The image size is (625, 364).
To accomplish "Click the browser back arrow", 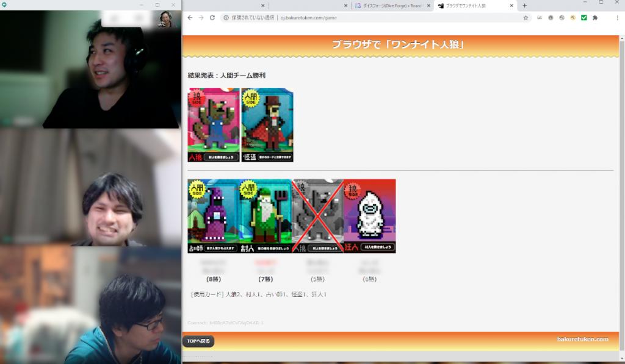I will (190, 18).
